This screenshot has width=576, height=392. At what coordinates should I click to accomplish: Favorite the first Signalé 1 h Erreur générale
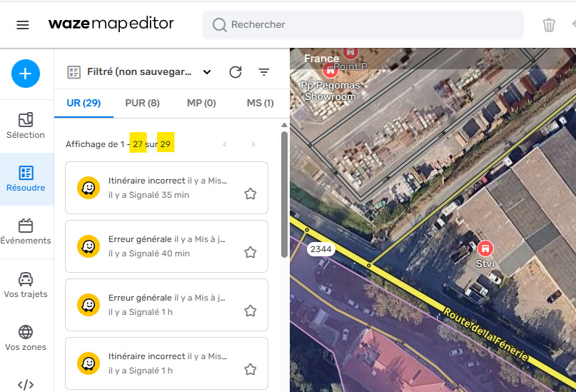pyautogui.click(x=251, y=311)
